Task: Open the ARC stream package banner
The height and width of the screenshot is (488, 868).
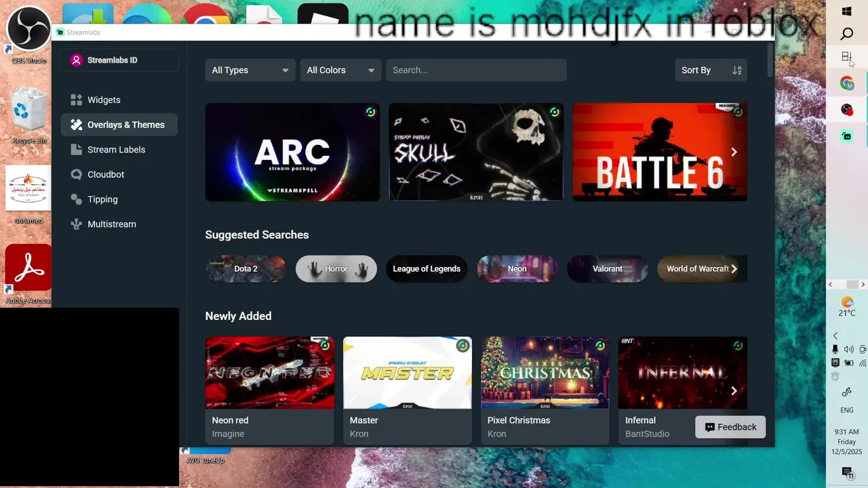Action: click(x=292, y=152)
